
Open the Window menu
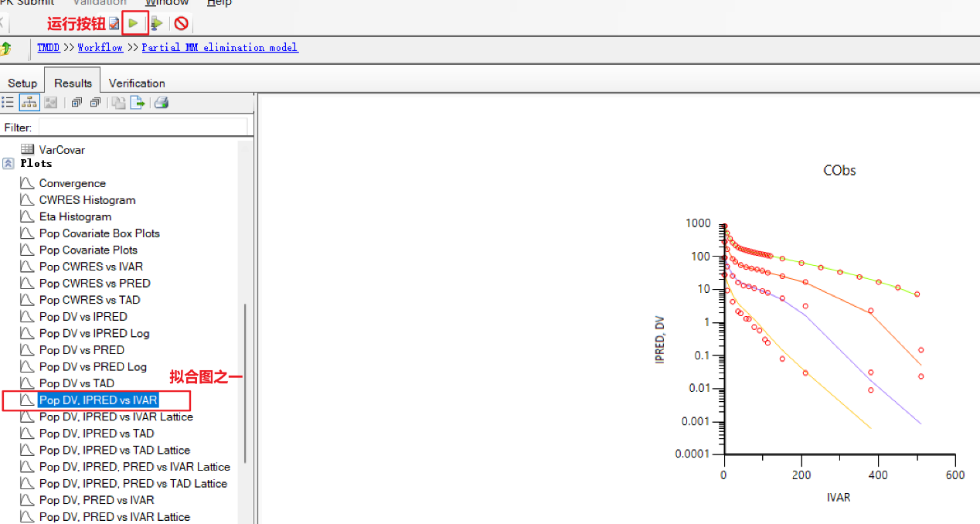click(166, 3)
